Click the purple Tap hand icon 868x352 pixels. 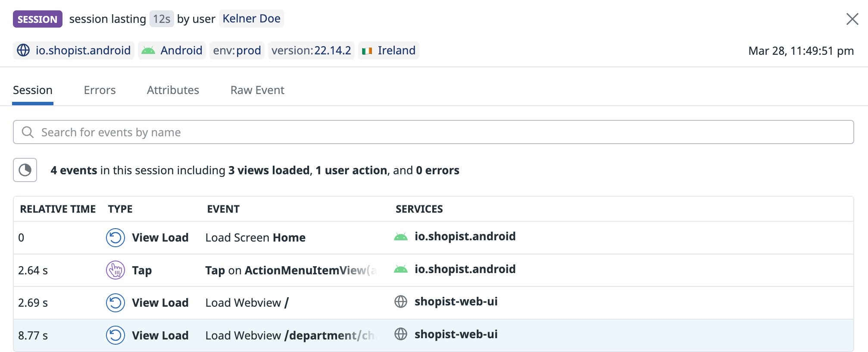pos(116,270)
